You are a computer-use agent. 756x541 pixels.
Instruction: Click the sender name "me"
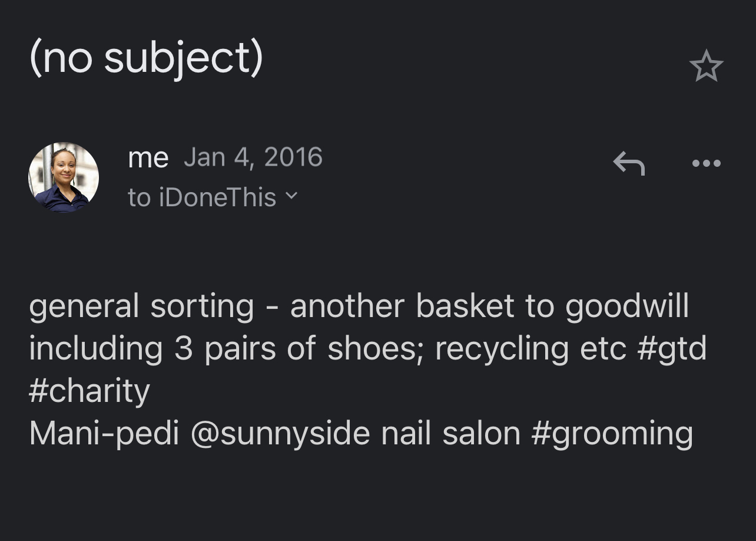pos(148,158)
